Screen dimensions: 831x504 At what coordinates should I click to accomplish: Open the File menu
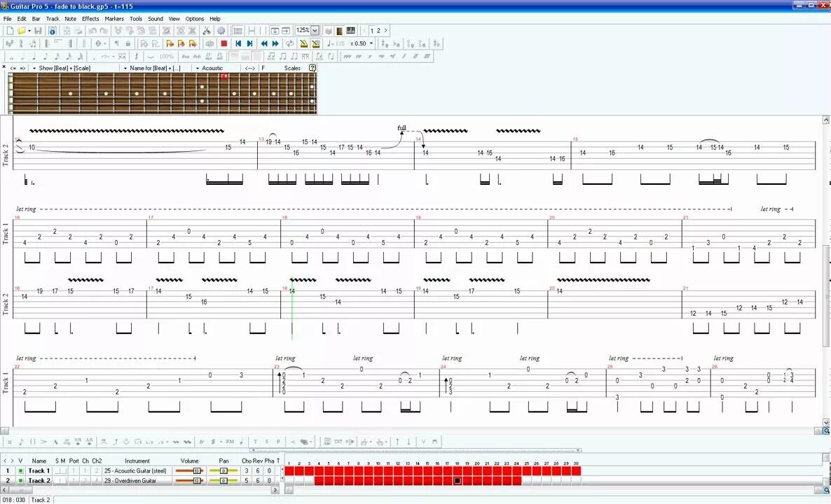(x=8, y=18)
